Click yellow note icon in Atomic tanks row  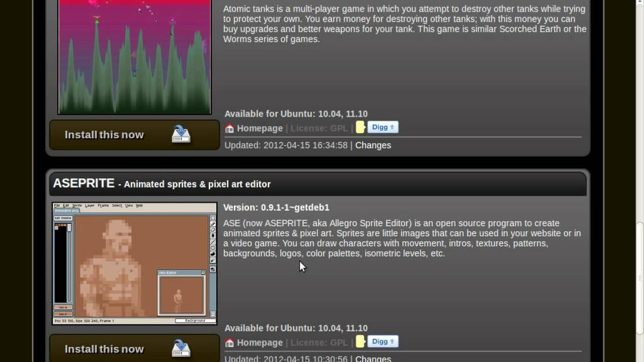(360, 127)
